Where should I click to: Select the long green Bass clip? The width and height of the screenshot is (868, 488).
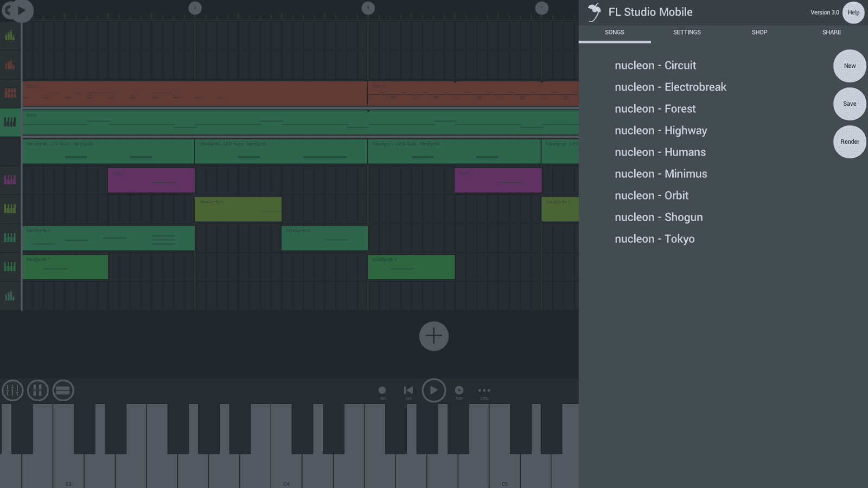[301, 122]
